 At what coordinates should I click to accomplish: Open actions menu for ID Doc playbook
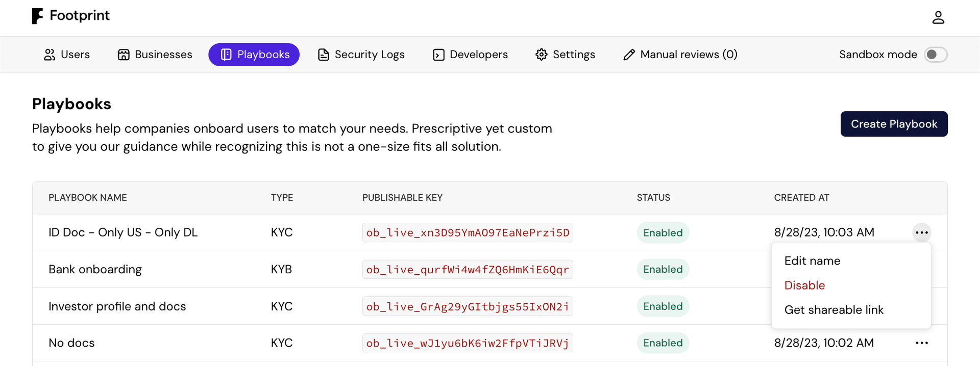point(922,232)
